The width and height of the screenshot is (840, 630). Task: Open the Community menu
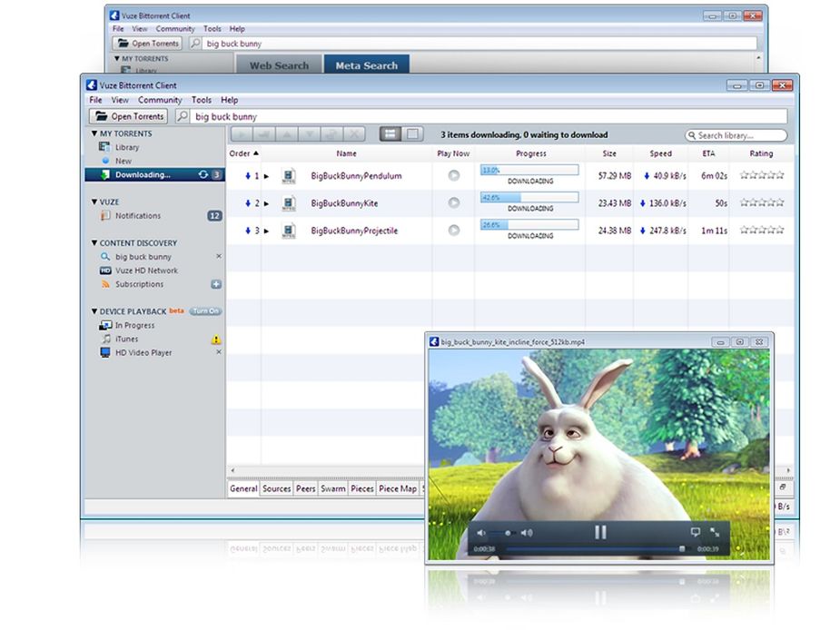point(160,100)
